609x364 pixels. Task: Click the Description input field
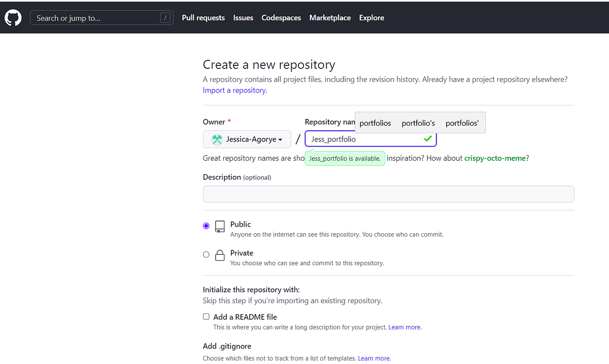point(388,194)
